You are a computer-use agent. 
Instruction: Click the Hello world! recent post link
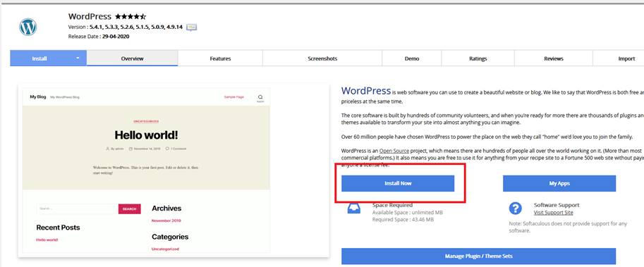tap(47, 240)
